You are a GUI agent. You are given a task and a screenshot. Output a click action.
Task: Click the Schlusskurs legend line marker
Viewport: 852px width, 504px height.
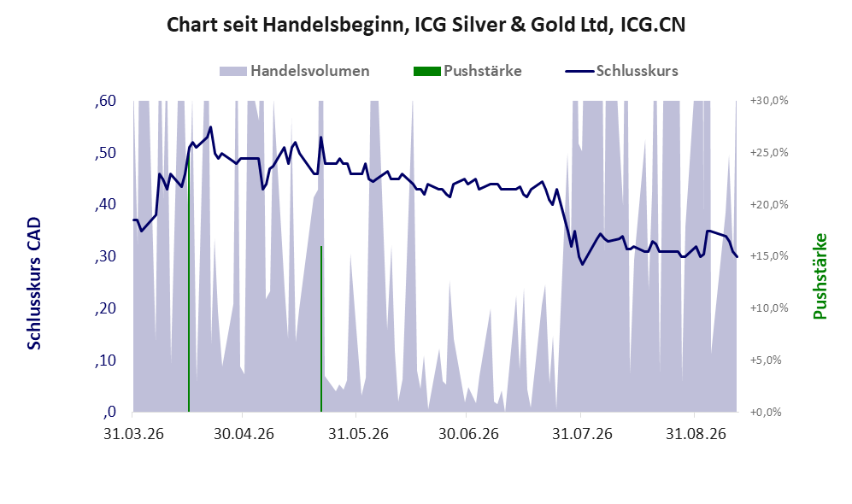[579, 71]
